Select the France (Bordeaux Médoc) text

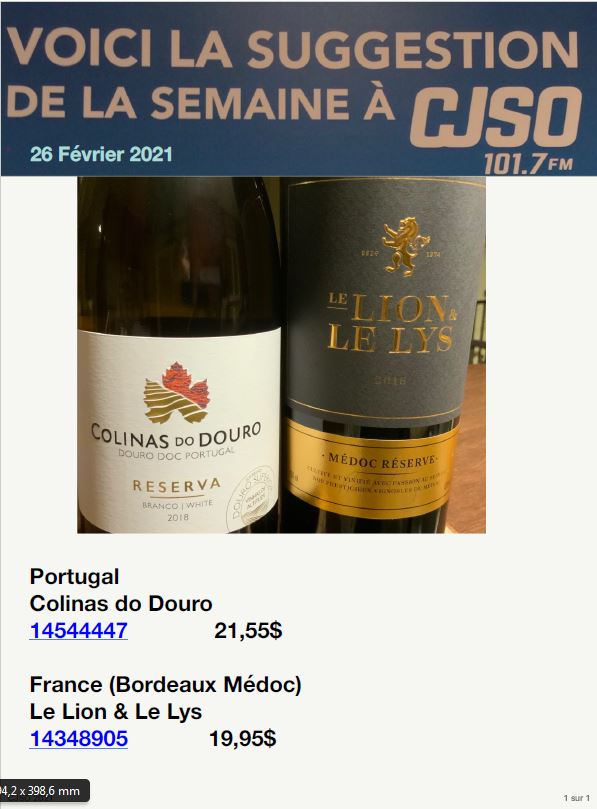(x=166, y=685)
